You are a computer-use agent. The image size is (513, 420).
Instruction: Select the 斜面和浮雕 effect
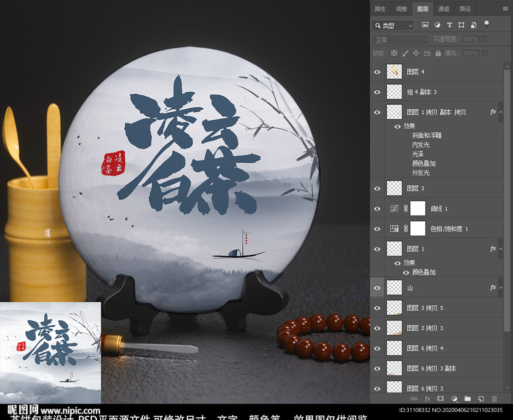pos(427,135)
